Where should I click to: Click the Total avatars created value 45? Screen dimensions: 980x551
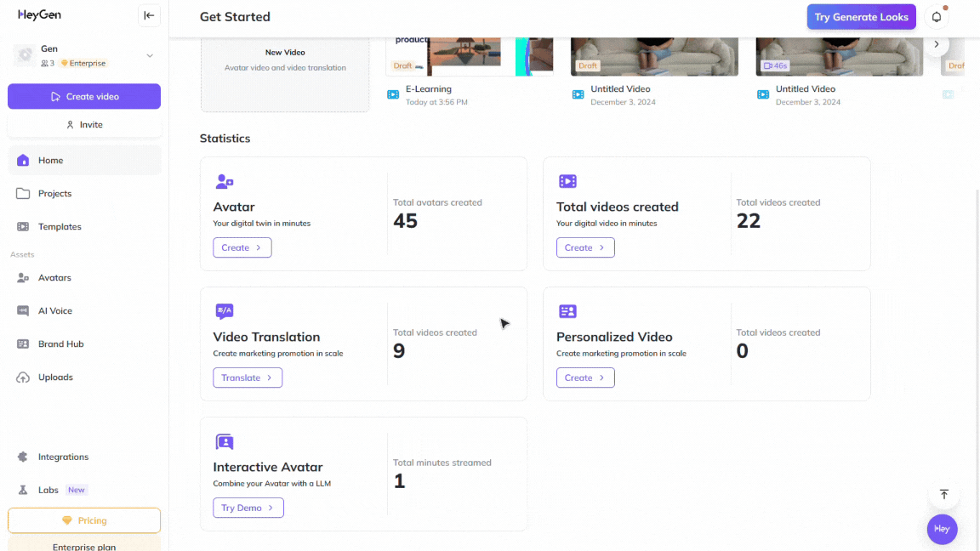[x=405, y=220]
